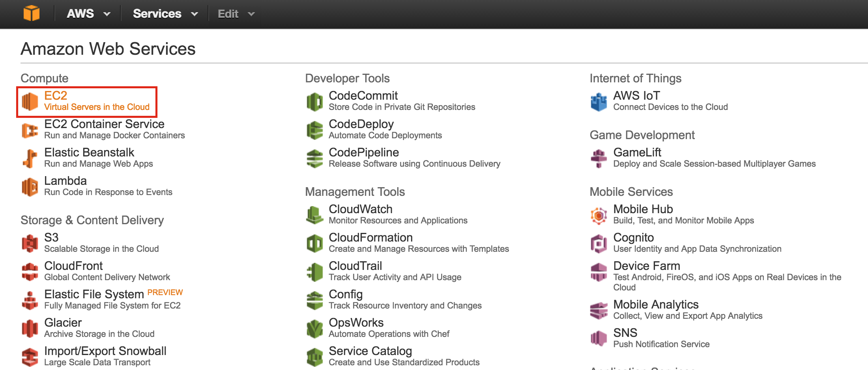868x370 pixels.
Task: Click the CodeCommit icon
Action: click(315, 102)
